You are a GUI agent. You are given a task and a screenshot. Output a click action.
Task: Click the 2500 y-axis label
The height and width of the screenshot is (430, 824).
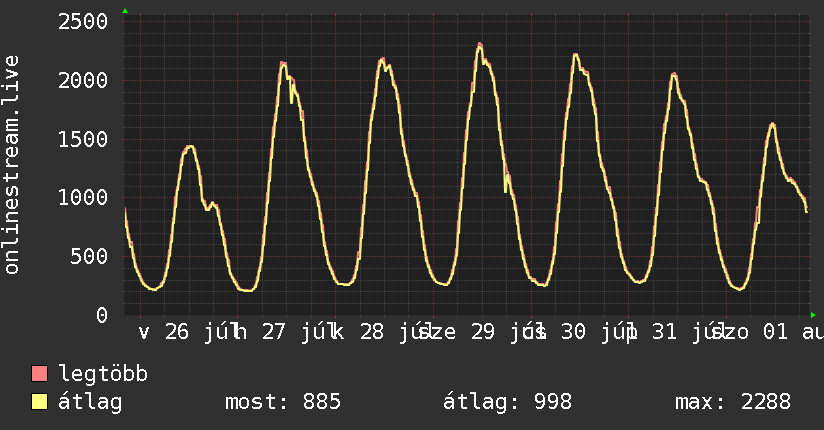pos(83,22)
